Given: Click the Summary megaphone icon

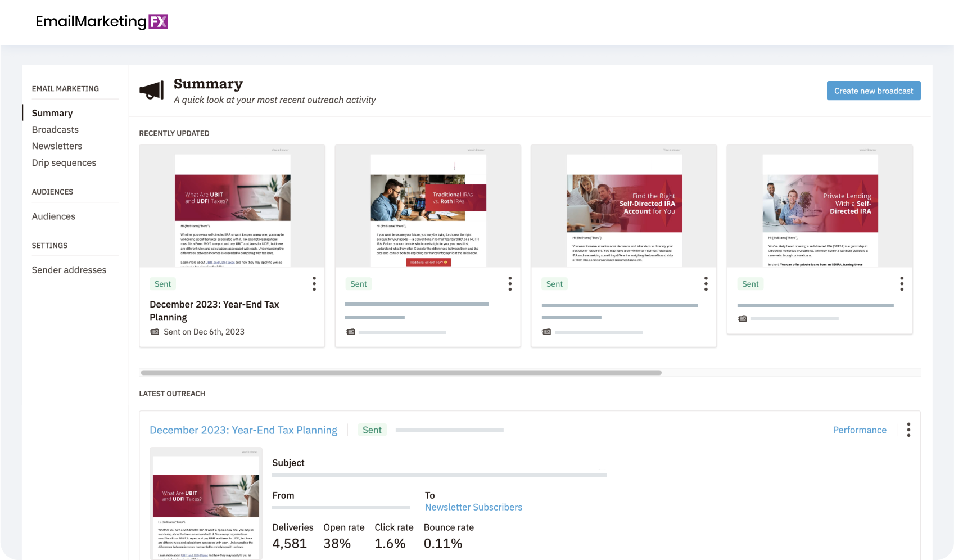Looking at the screenshot, I should [x=151, y=90].
